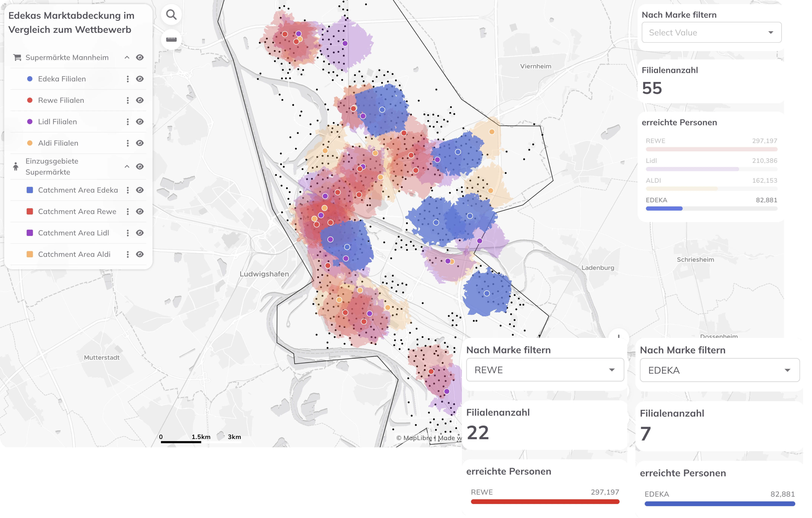The image size is (812, 518).
Task: Hide the Catchment Area Rewe layer
Action: click(140, 212)
